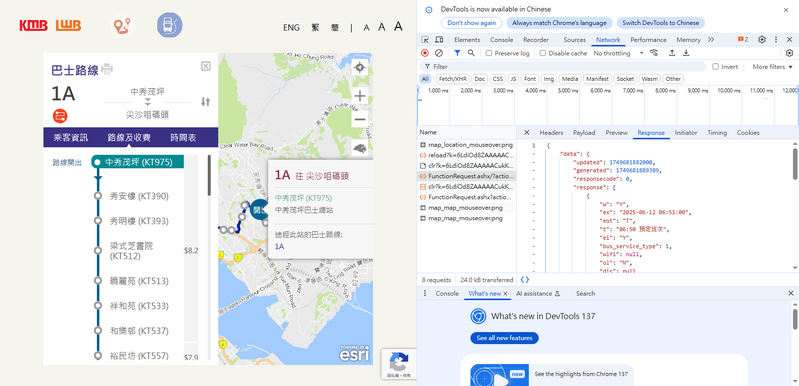799x386 pixels.
Task: Zoom out on the map
Action: [x=360, y=119]
